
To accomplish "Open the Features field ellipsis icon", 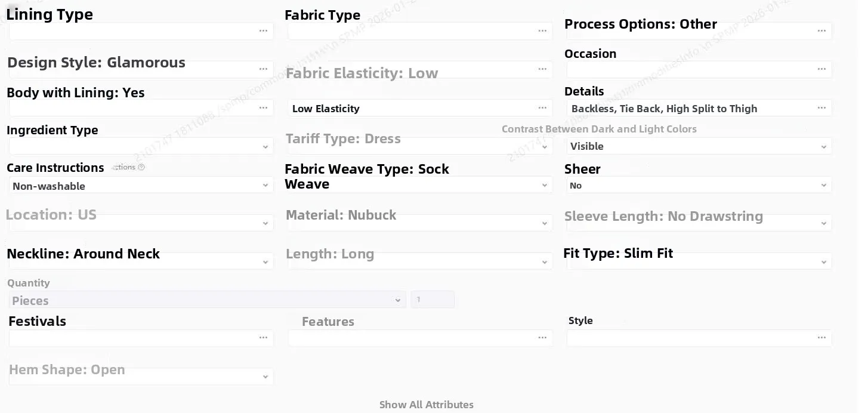I will (x=542, y=338).
